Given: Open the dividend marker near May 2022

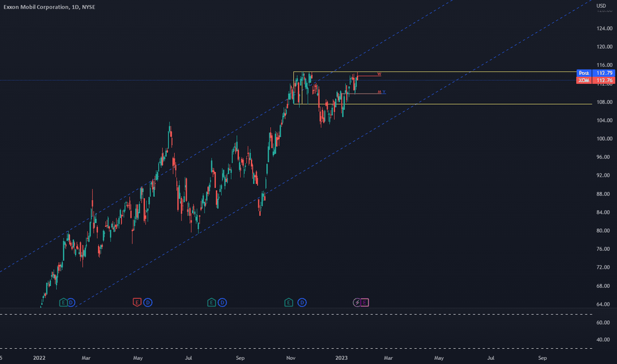Looking at the screenshot, I should (148, 302).
